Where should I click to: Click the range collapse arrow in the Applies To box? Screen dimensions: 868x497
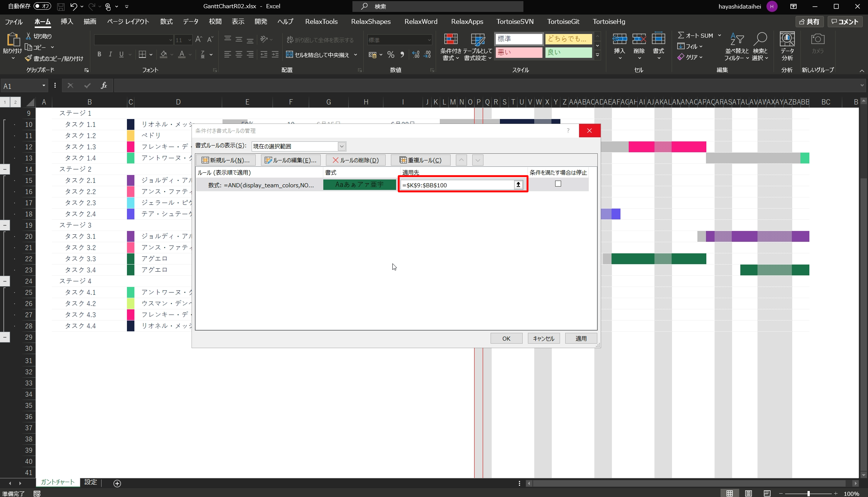(518, 185)
